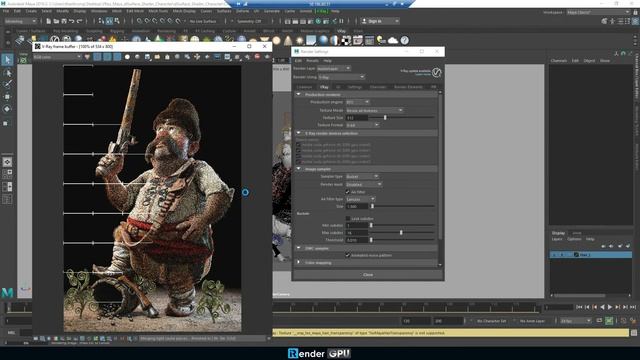Open help with the question mark shelf icon

pyautogui.click(x=404, y=40)
